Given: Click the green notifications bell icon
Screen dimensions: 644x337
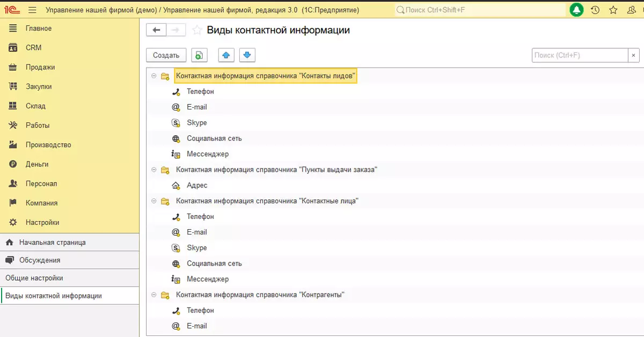Looking at the screenshot, I should click(x=576, y=10).
